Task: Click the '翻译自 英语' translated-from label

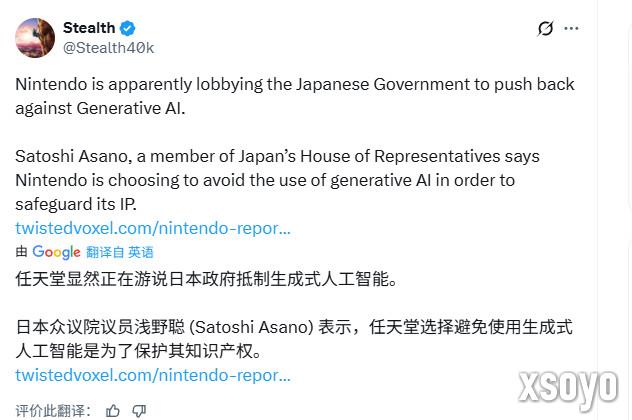Action: (x=120, y=252)
